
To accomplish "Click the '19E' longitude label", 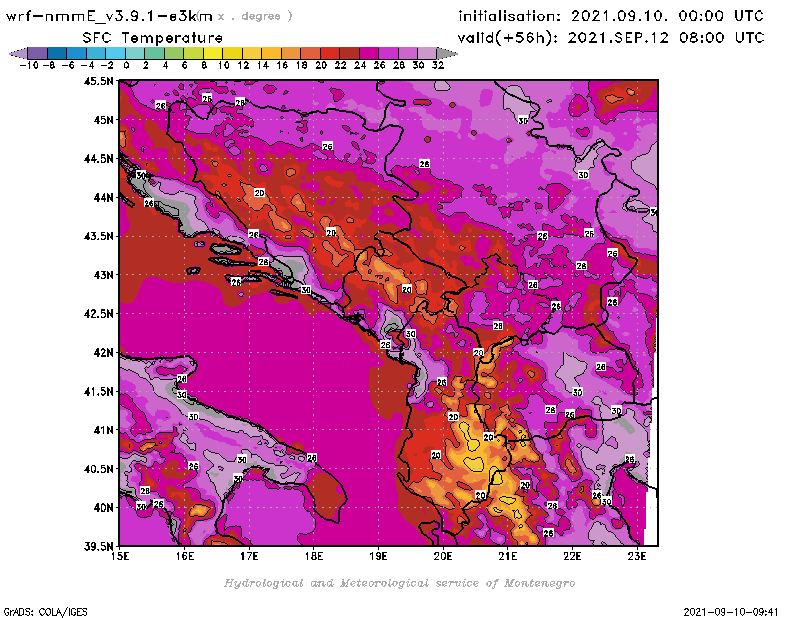I will point(378,556).
